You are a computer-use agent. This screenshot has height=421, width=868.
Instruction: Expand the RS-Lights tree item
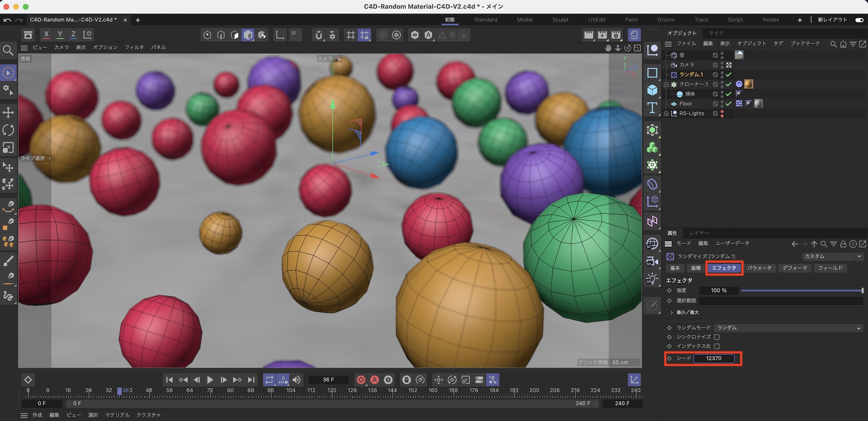pyautogui.click(x=666, y=114)
